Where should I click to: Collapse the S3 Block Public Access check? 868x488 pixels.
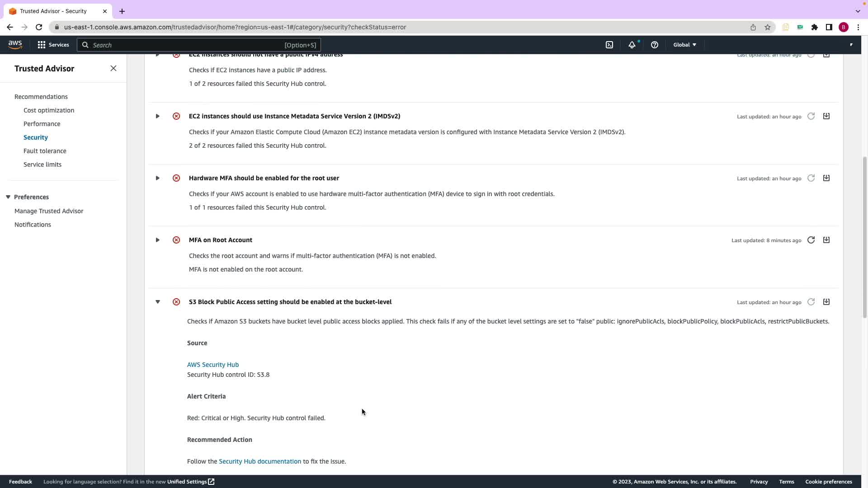(x=157, y=302)
